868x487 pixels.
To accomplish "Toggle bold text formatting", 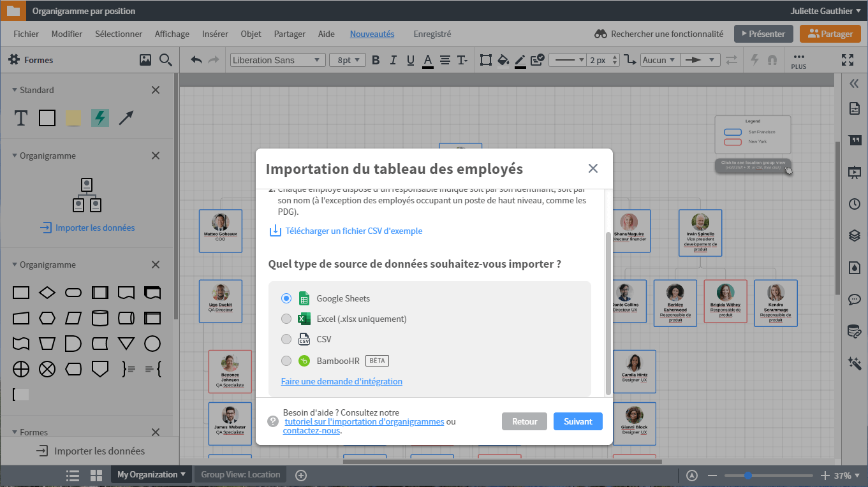I will click(x=376, y=59).
